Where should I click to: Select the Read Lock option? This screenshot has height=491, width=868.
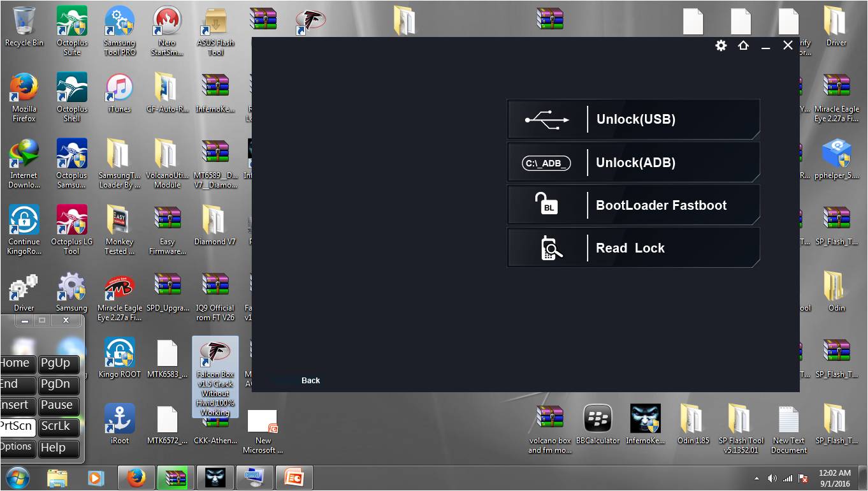[x=633, y=247]
